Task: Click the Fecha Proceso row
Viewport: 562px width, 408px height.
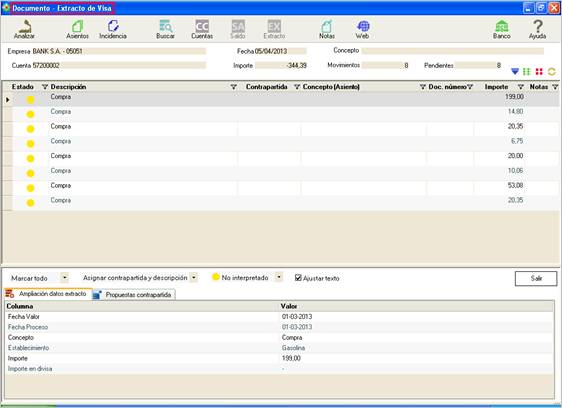Action: point(280,327)
